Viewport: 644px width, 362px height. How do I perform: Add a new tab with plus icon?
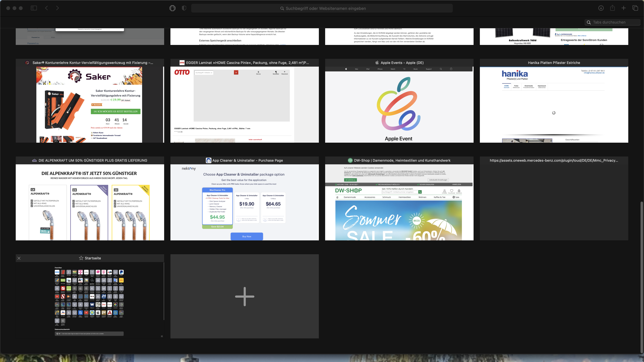(x=624, y=8)
